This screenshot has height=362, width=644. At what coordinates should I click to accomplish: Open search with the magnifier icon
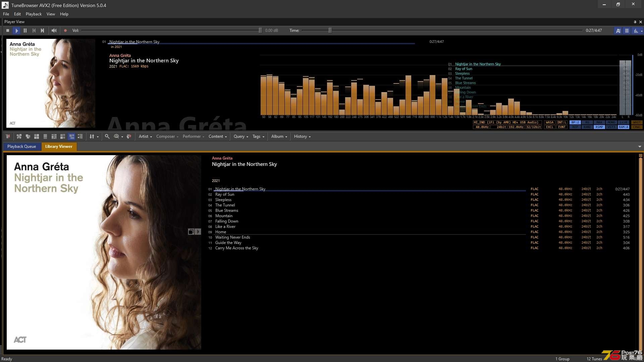[107, 136]
